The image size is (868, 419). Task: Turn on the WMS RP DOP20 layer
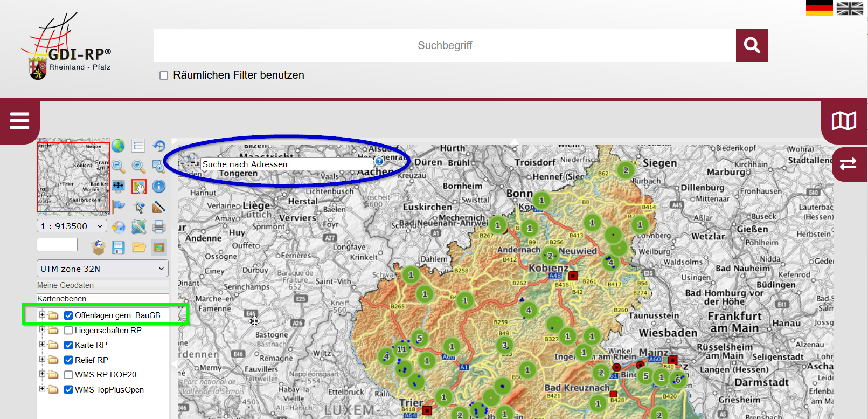coord(68,375)
